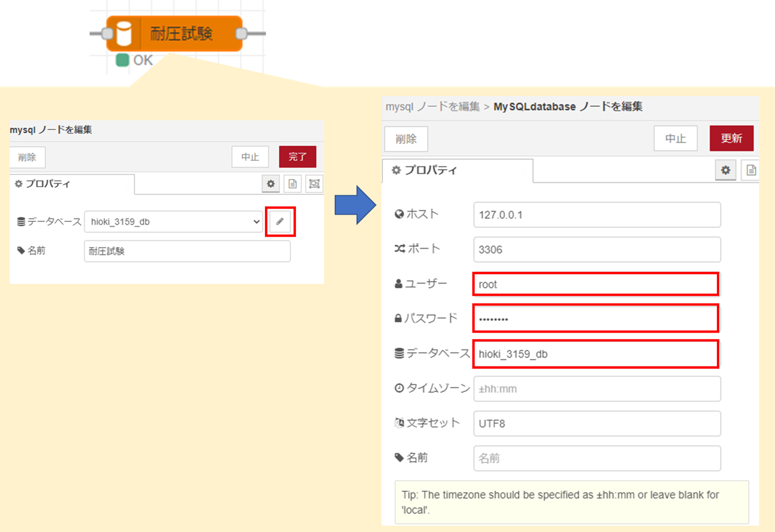Click the ホスト field with 127.0.0.1

pyautogui.click(x=597, y=215)
